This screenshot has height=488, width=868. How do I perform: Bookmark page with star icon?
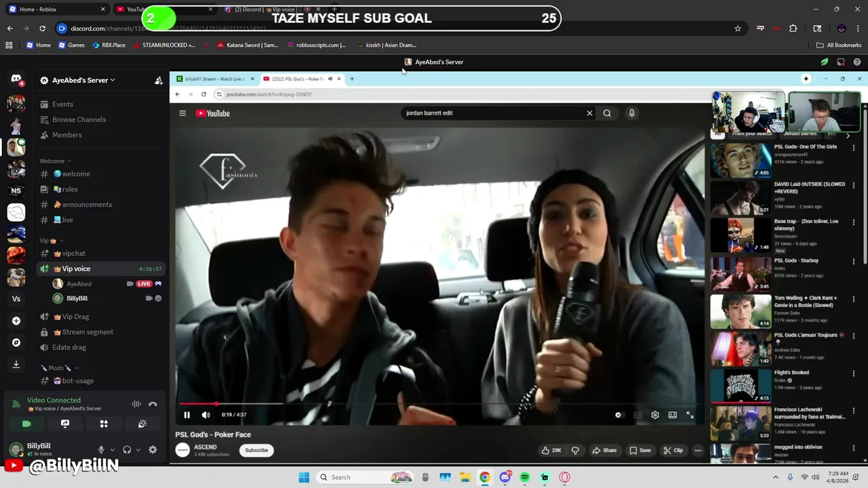[x=738, y=28]
